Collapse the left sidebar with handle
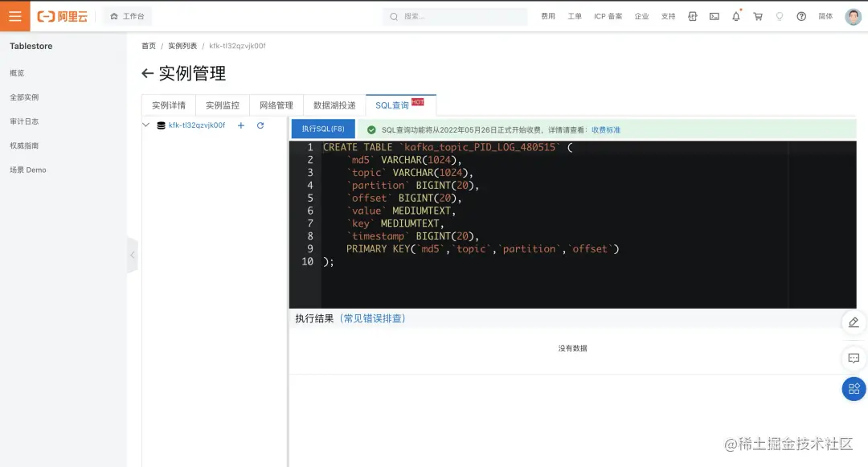 [x=133, y=255]
